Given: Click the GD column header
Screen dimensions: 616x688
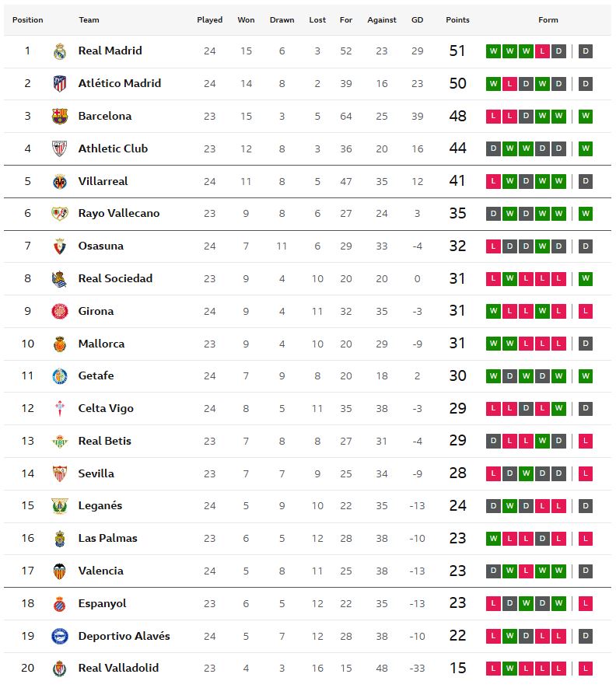Looking at the screenshot, I should [417, 20].
